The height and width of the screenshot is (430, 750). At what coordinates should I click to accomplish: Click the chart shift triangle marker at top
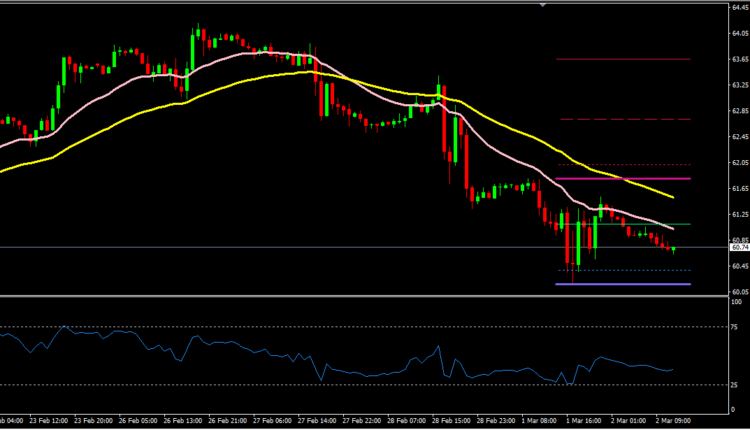pos(543,5)
